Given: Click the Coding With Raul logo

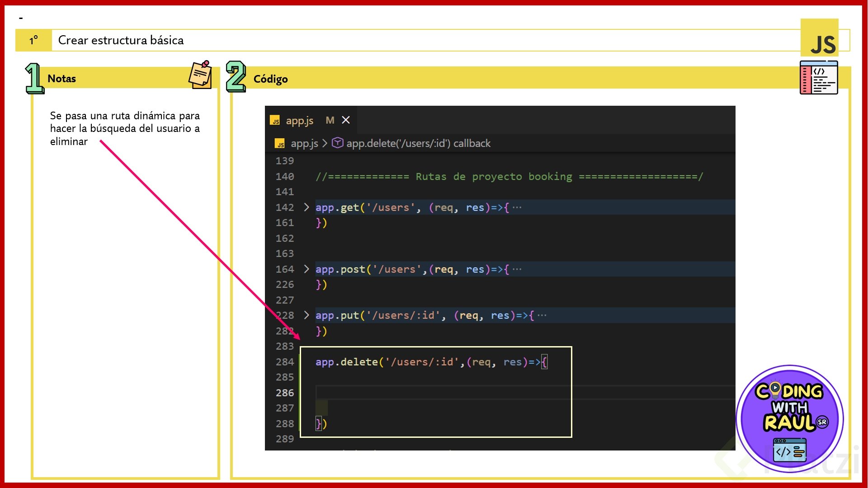Looking at the screenshot, I should [789, 418].
